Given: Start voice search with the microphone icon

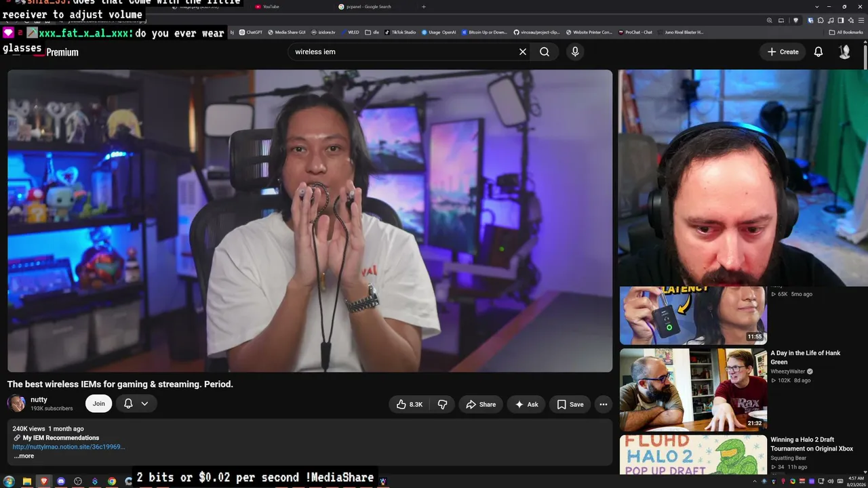Looking at the screenshot, I should (575, 52).
